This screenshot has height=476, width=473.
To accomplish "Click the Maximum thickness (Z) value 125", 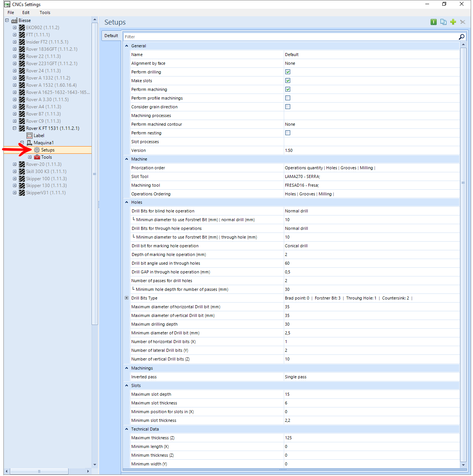I will (x=288, y=438).
